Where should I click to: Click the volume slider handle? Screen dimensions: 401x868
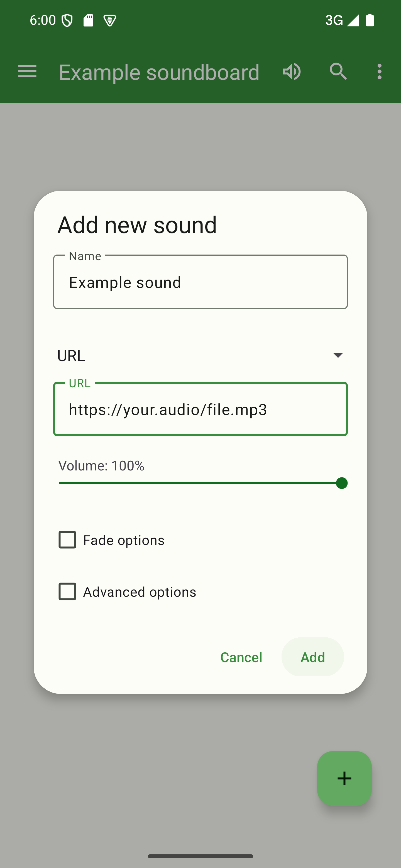pos(342,483)
